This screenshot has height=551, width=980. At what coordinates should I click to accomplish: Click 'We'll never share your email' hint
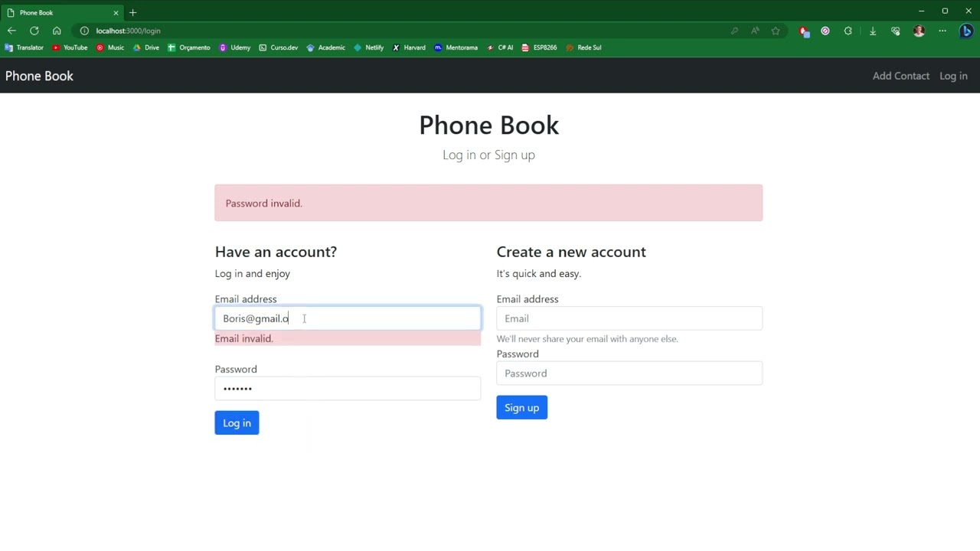(x=587, y=339)
